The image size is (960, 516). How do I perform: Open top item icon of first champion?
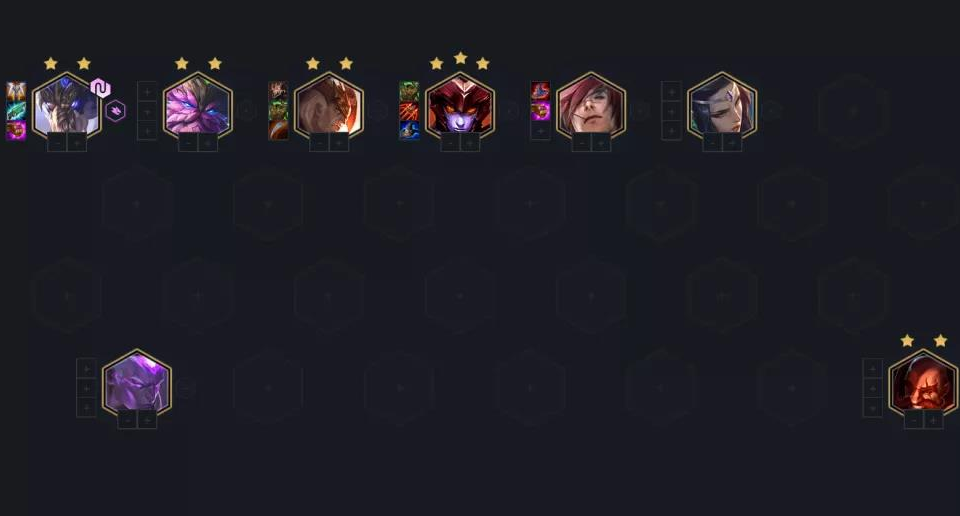(16, 92)
